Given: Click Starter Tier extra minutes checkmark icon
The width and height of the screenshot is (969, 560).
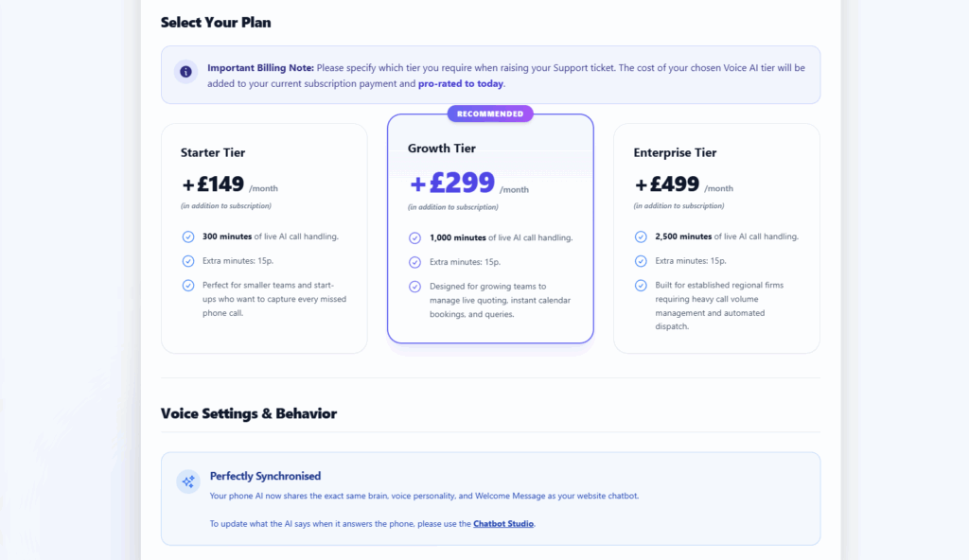Looking at the screenshot, I should (x=187, y=261).
